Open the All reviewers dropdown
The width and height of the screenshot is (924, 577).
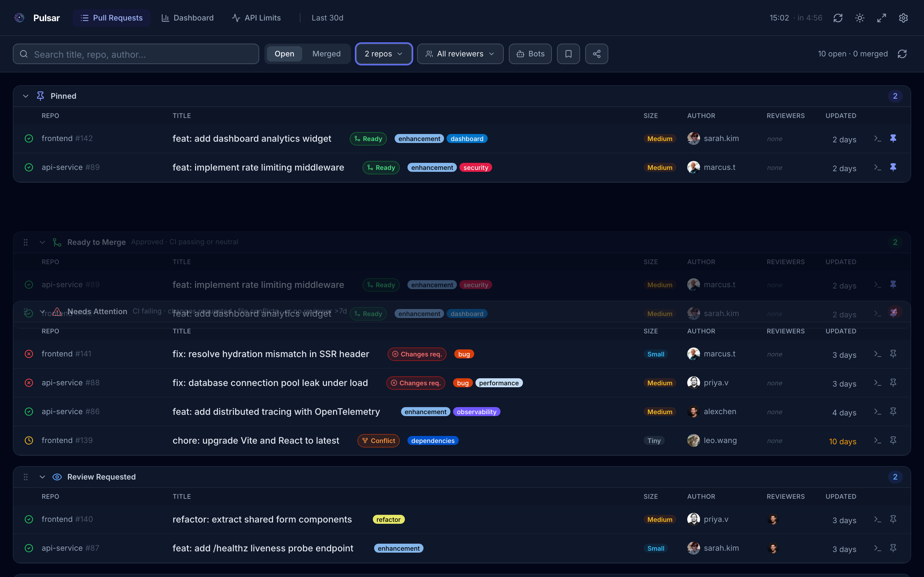click(x=460, y=54)
